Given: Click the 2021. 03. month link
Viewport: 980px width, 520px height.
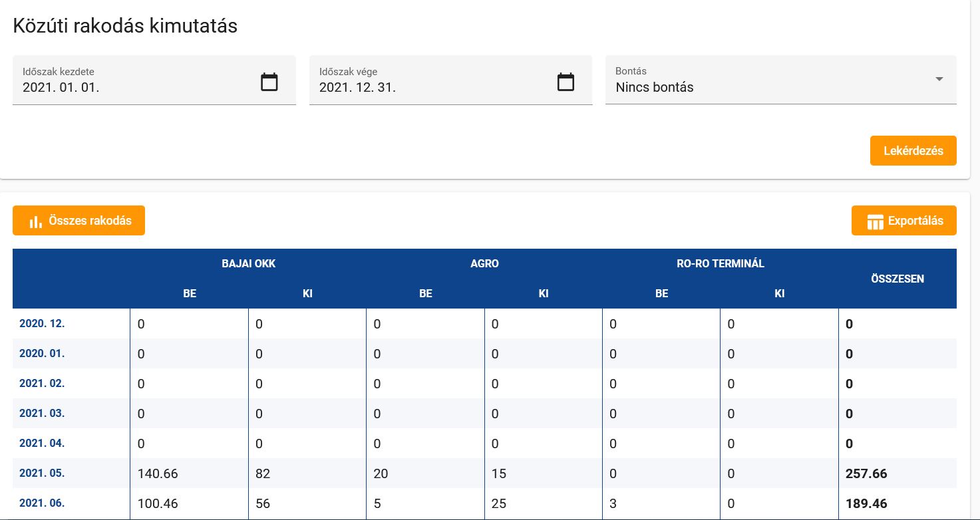Looking at the screenshot, I should [42, 414].
